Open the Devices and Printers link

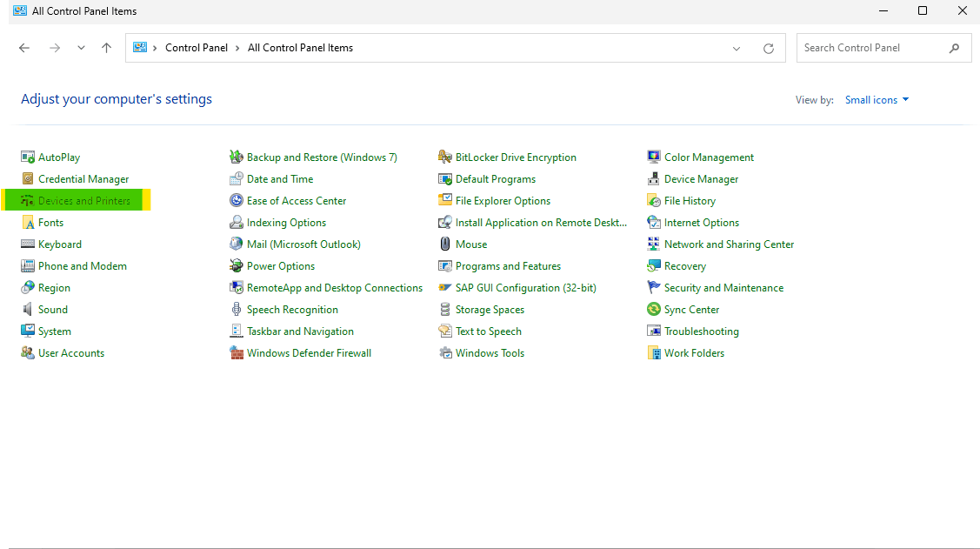[x=83, y=201]
